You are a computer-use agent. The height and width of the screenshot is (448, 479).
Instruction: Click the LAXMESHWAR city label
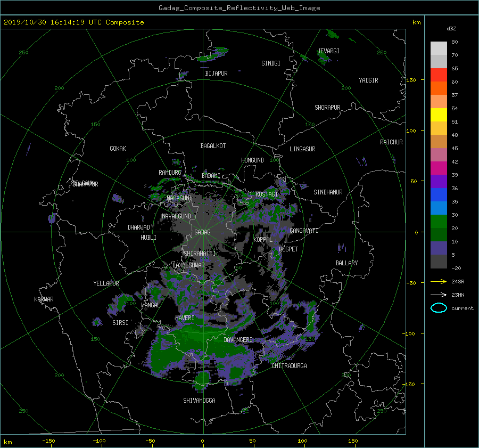tap(188, 265)
